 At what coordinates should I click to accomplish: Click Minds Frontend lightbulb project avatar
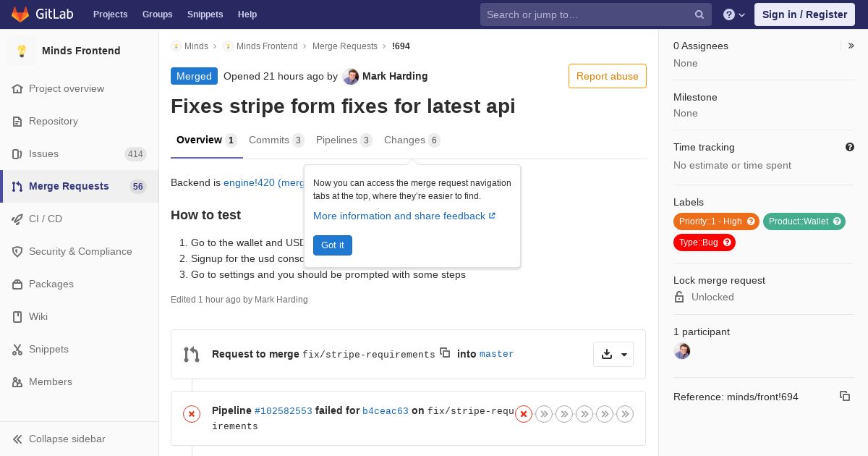[22, 51]
